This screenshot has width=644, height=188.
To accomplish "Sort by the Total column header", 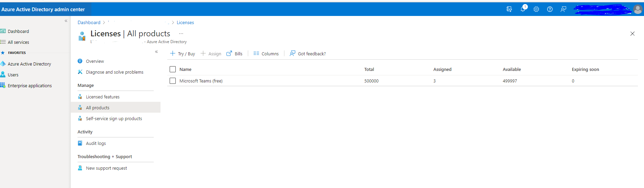I will [x=369, y=69].
